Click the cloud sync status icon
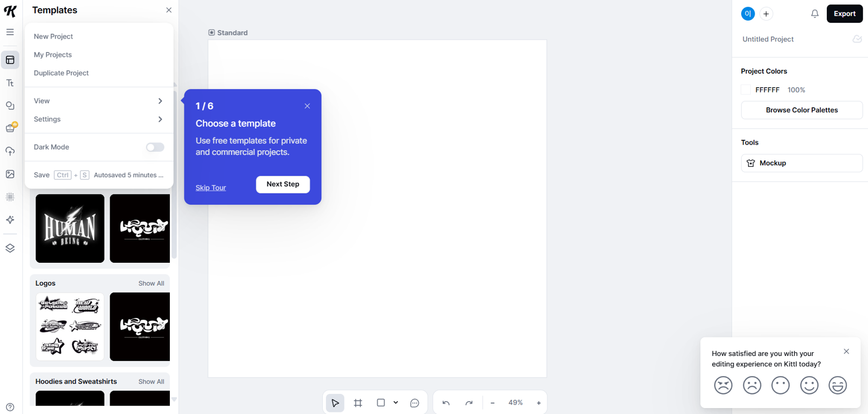 pos(857,39)
